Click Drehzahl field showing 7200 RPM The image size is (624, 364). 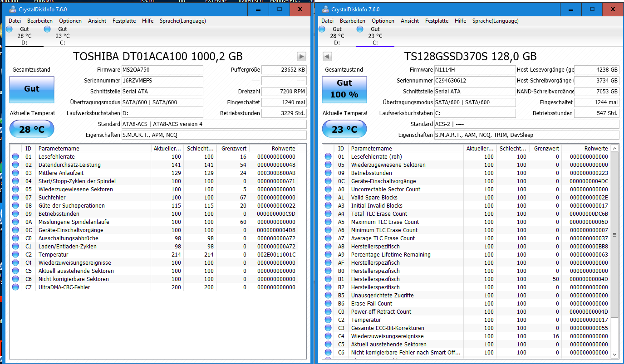[284, 92]
